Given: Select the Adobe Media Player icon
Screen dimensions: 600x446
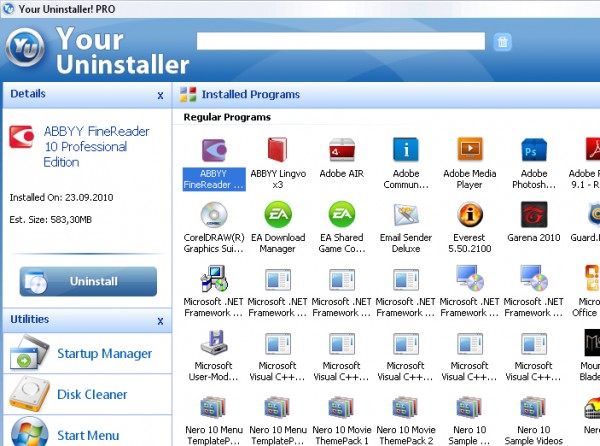Looking at the screenshot, I should (x=470, y=150).
